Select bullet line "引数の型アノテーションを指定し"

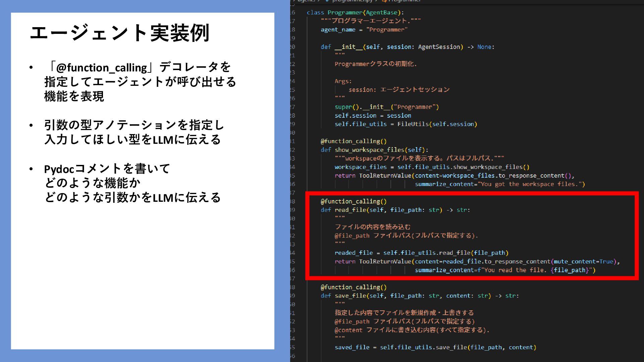134,125
